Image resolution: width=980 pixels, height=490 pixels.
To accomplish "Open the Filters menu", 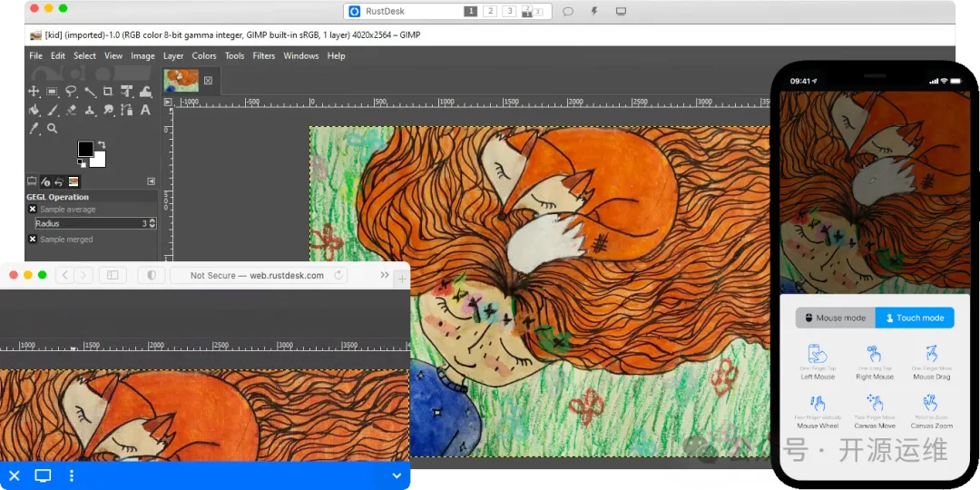I will pos(263,56).
